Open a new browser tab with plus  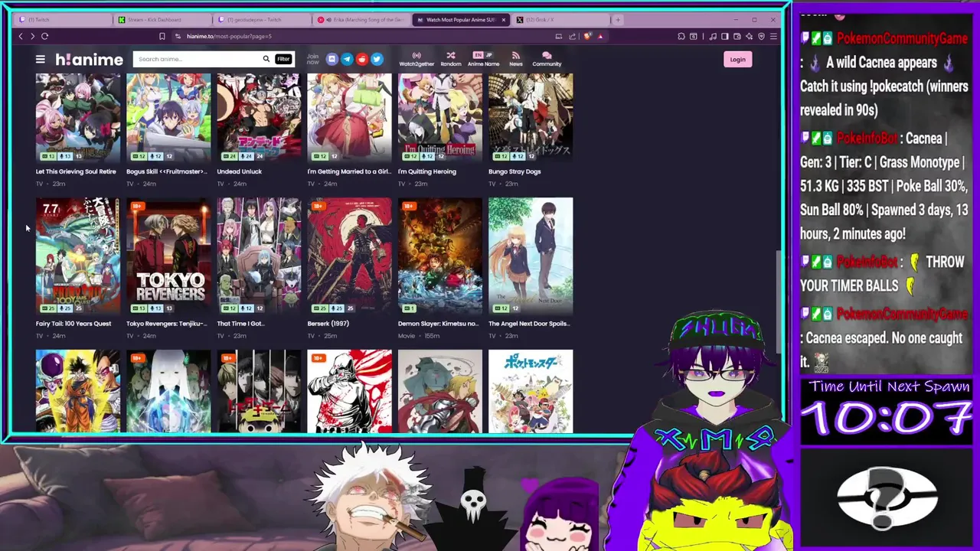(x=618, y=20)
